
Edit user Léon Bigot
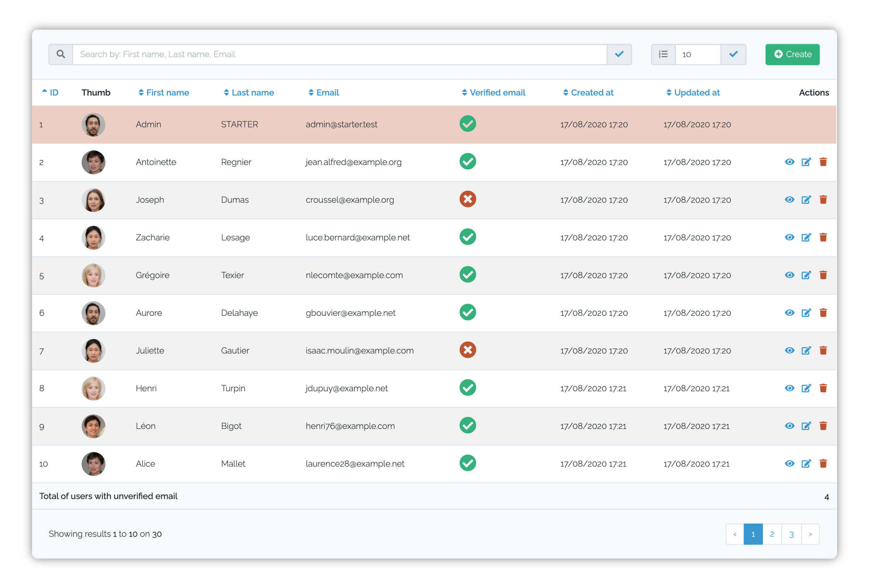coord(806,426)
